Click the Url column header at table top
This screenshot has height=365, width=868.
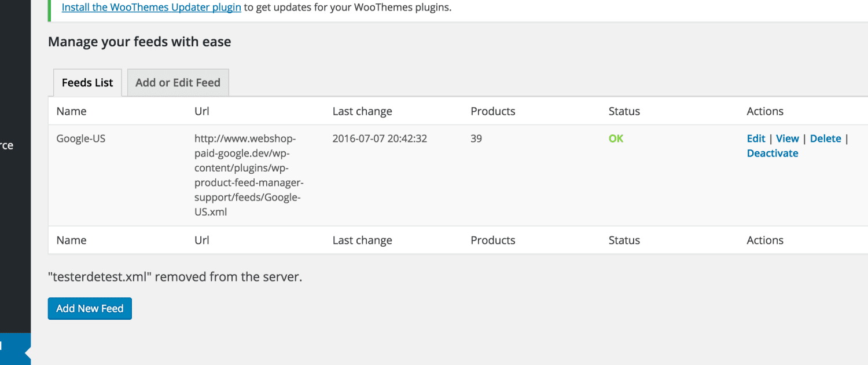coord(202,111)
